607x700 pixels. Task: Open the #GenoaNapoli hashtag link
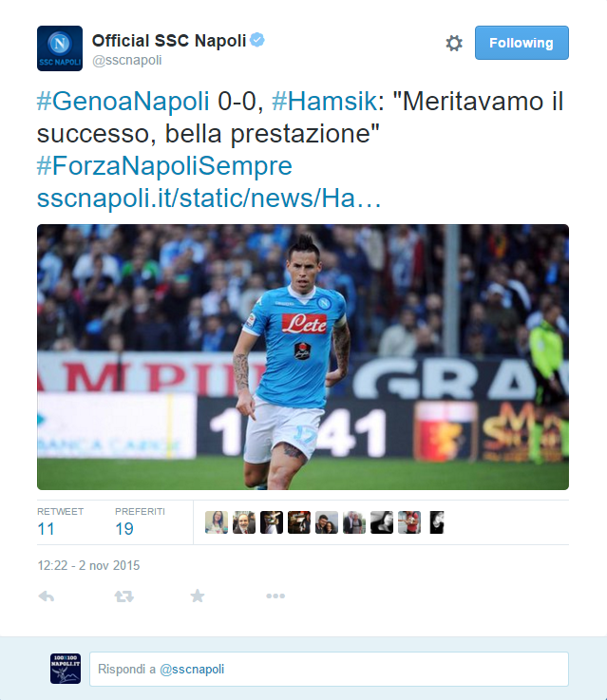[x=123, y=101]
